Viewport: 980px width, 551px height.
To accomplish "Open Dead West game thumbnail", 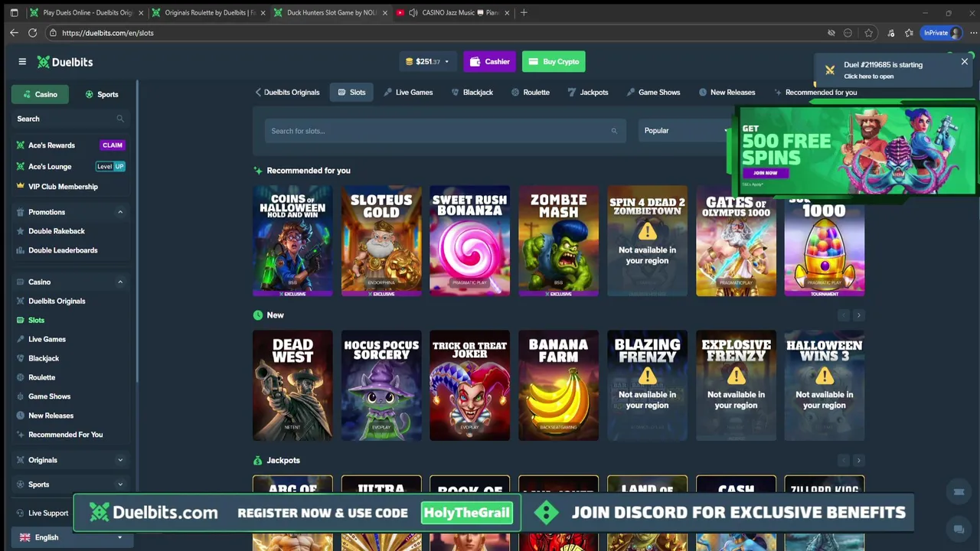I will [292, 385].
